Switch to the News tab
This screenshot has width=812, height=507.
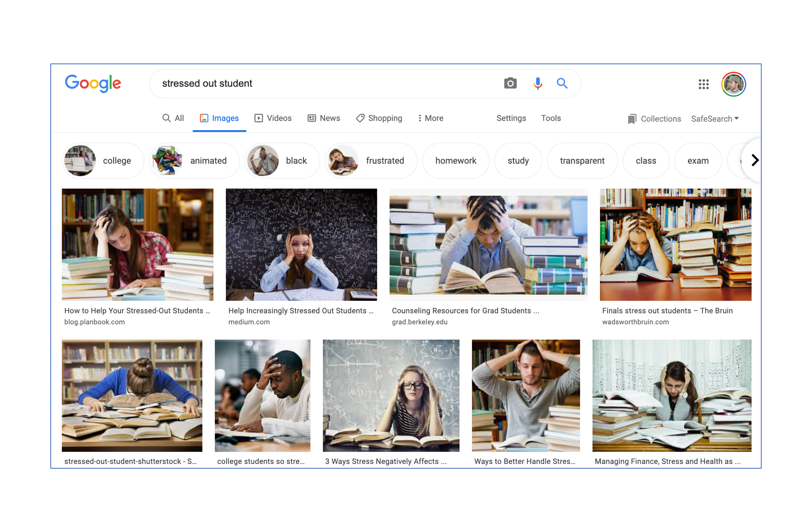324,118
